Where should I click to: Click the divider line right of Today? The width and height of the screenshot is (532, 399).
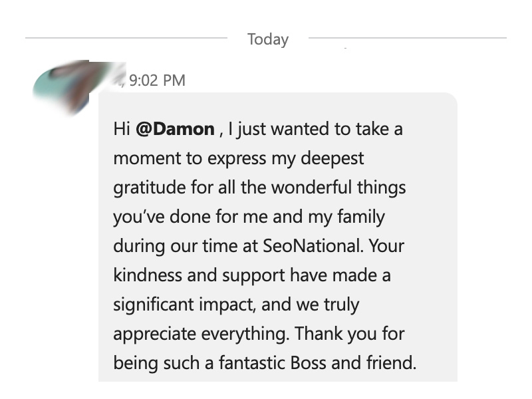click(408, 38)
